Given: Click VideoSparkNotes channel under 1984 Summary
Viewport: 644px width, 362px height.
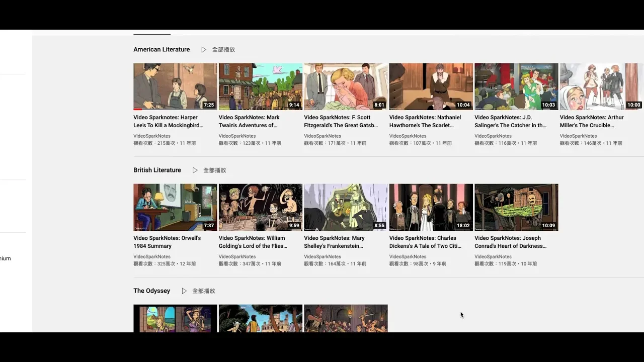Looking at the screenshot, I should pyautogui.click(x=152, y=257).
